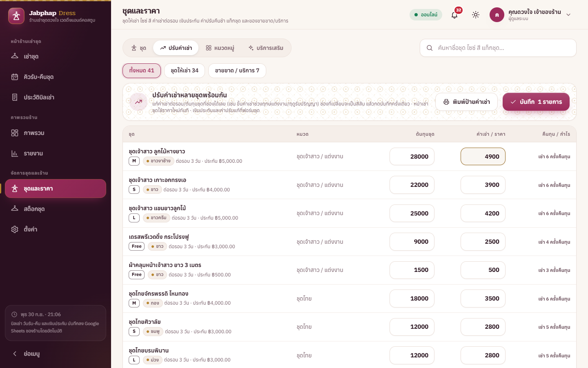Collapse the sidebar with ย่อเมนู
The image size is (588, 368).
click(56, 354)
